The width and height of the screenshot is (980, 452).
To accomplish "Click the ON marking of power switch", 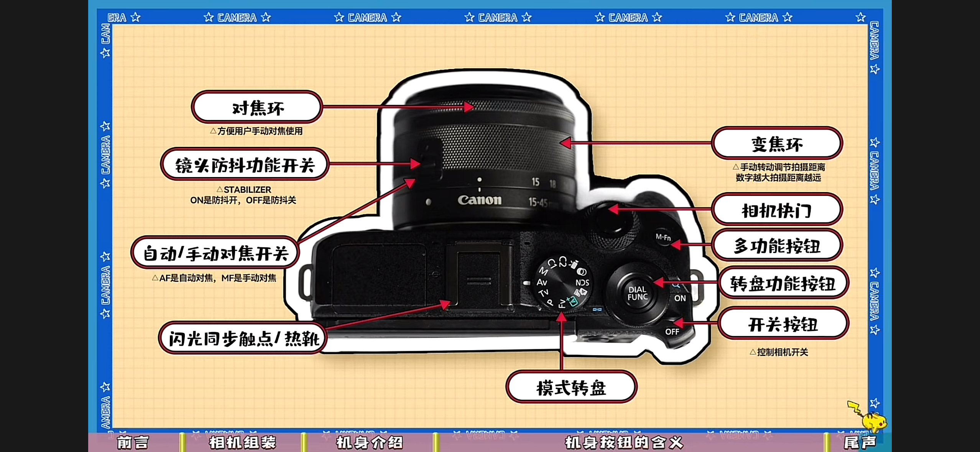I will [680, 298].
